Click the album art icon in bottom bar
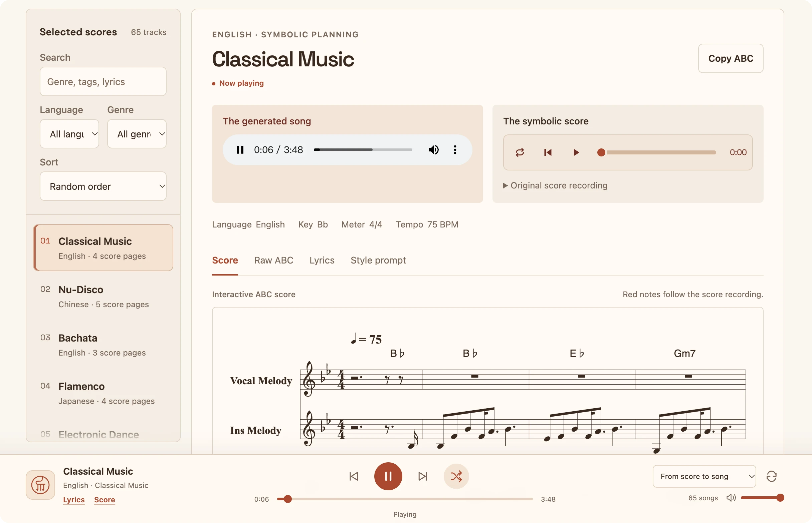812x523 pixels. (40, 485)
